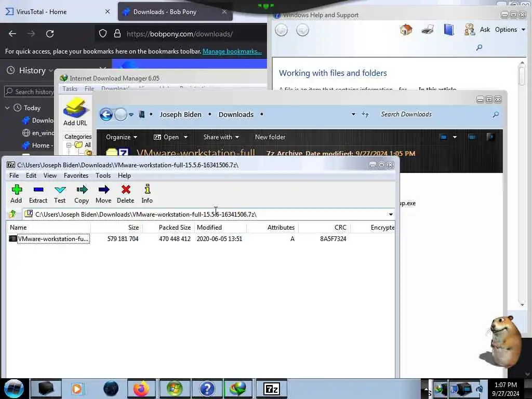Open the Options dropdown in Help
The height and width of the screenshot is (399, 532).
coord(510,30)
